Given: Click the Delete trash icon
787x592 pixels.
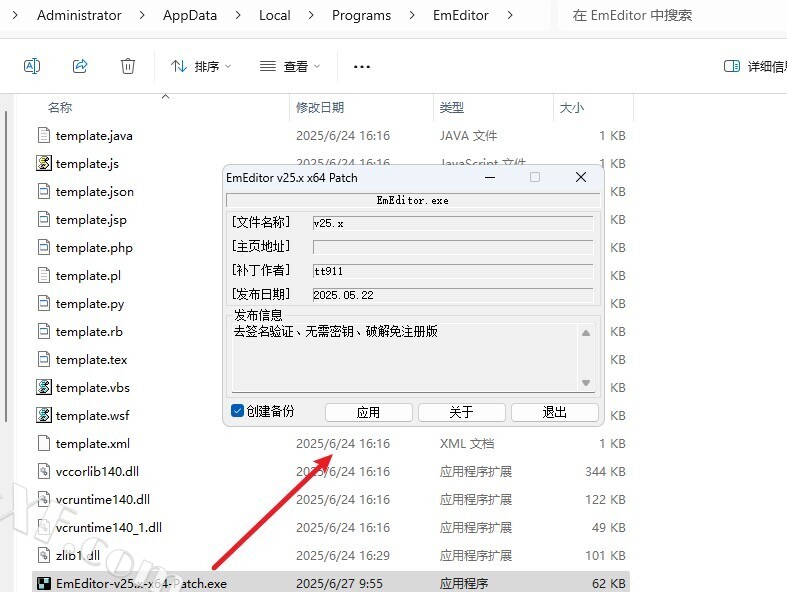Looking at the screenshot, I should [x=128, y=66].
